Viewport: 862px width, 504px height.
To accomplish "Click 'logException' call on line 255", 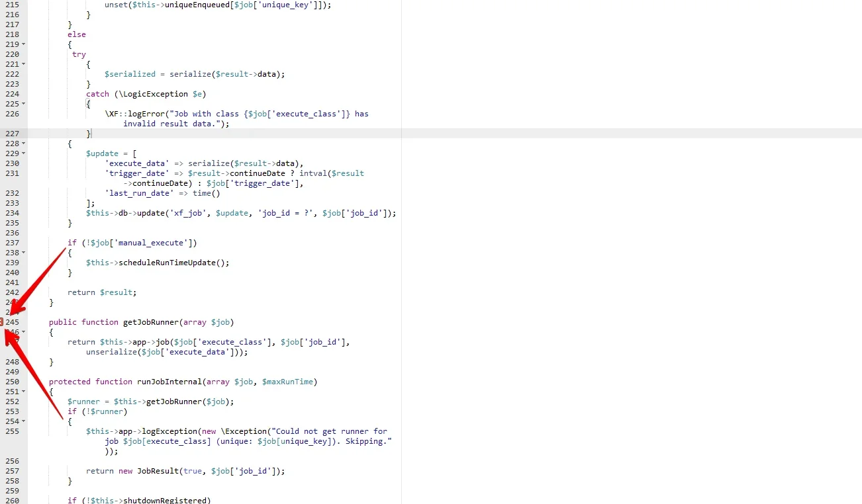I will [x=169, y=431].
